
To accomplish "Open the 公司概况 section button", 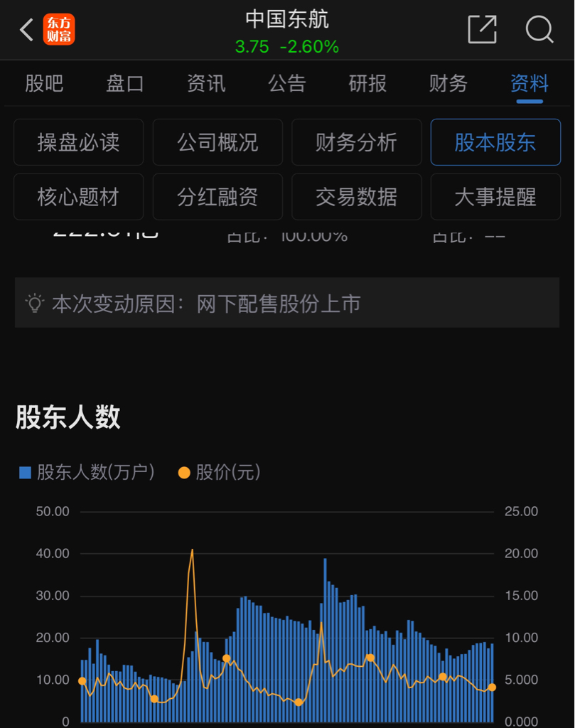I will [217, 142].
